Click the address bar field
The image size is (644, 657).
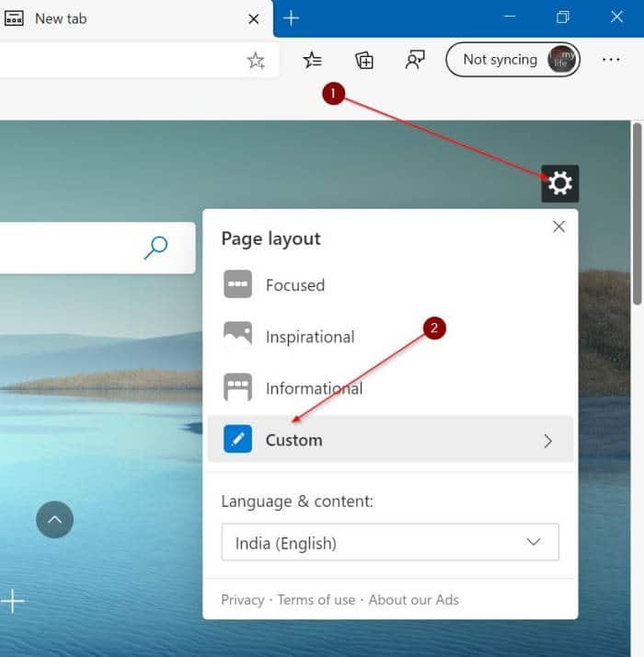138,61
